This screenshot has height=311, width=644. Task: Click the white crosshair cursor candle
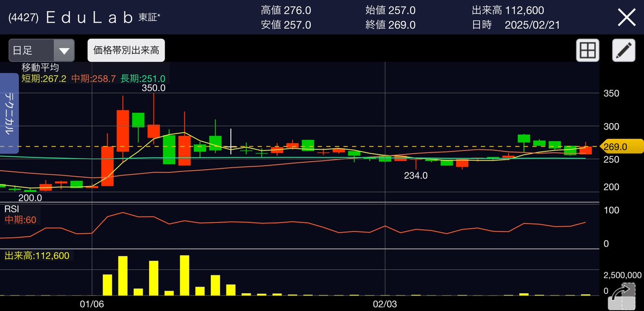(231, 141)
